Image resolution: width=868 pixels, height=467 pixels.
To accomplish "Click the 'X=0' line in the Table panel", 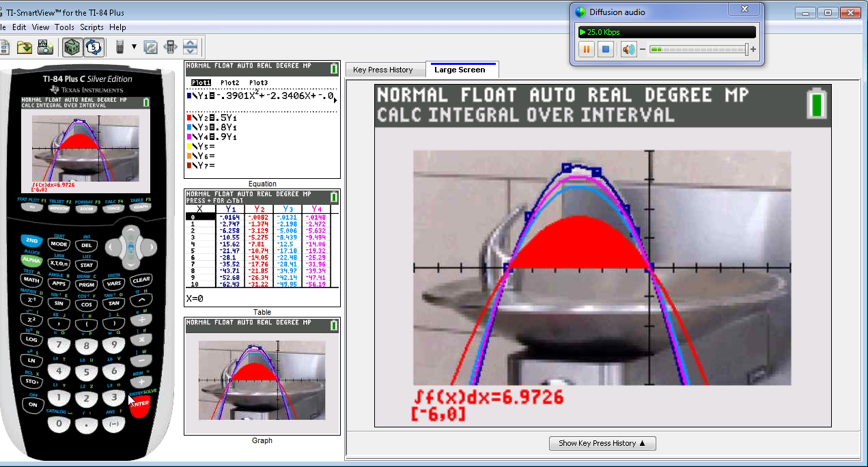I will (195, 298).
